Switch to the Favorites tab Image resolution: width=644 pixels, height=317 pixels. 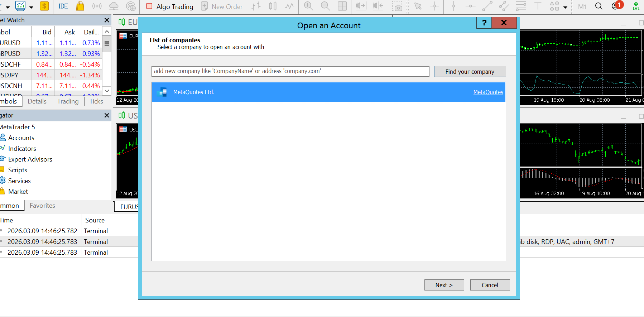click(x=42, y=206)
